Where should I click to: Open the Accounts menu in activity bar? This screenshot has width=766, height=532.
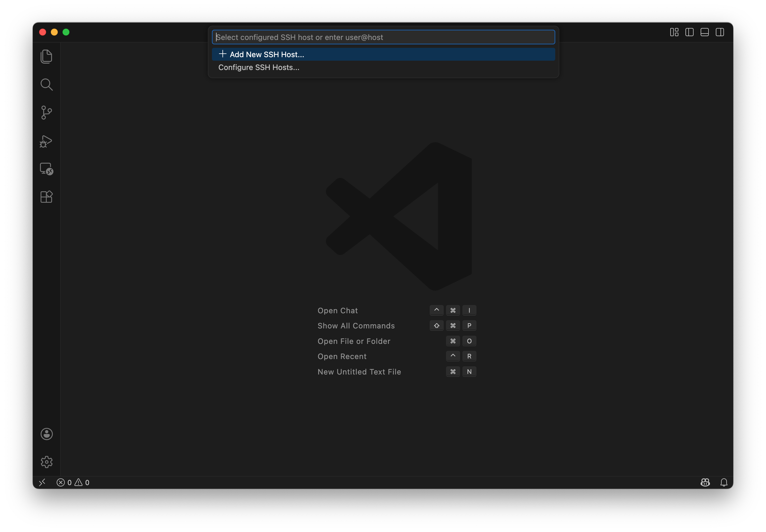46,434
